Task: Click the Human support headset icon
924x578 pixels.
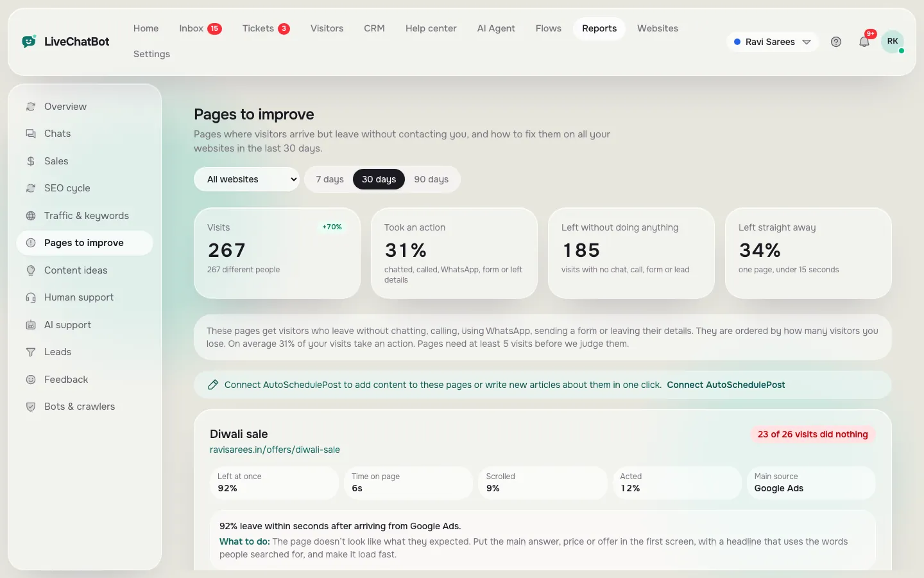Action: point(31,297)
